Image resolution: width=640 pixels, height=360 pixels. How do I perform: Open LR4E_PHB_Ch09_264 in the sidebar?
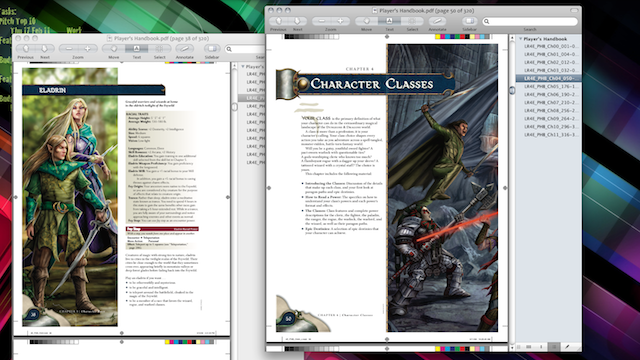(x=551, y=118)
